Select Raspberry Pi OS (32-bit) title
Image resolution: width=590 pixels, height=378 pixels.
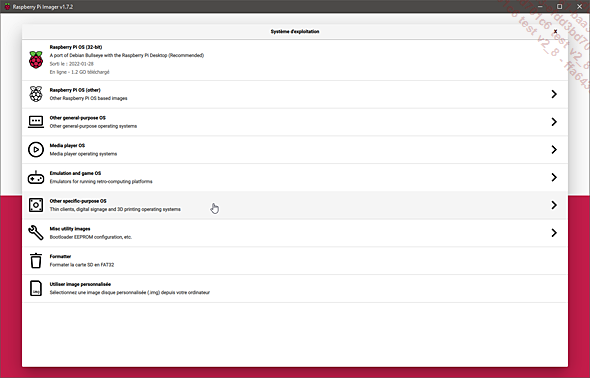pos(76,47)
